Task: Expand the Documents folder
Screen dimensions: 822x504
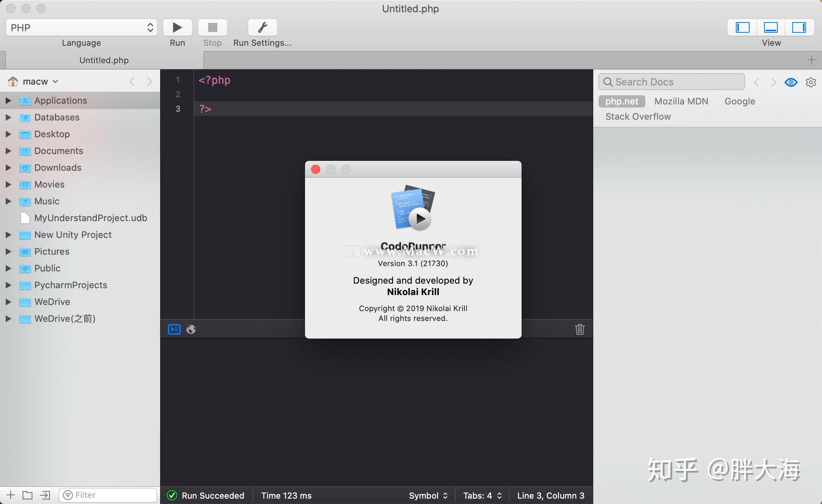Action: tap(8, 151)
